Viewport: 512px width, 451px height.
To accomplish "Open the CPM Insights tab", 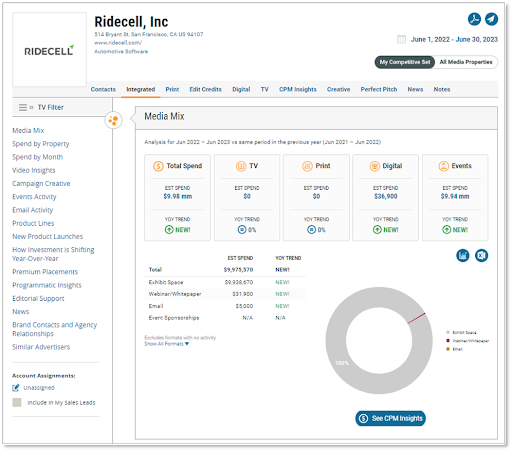I will [298, 89].
